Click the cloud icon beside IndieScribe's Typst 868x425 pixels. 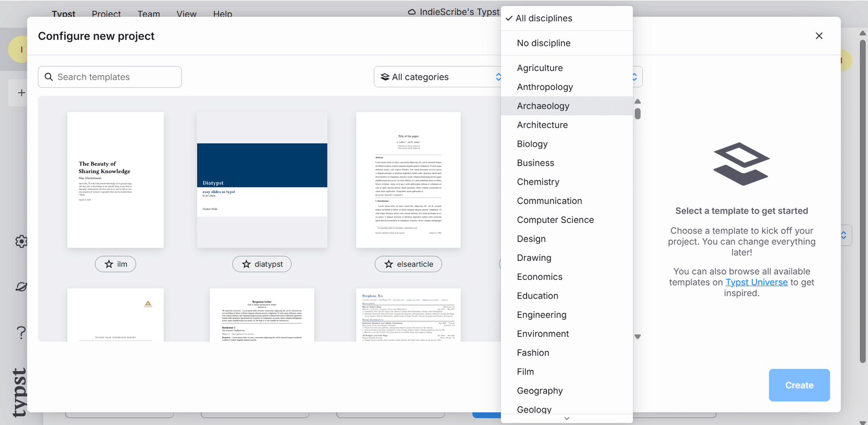pyautogui.click(x=412, y=12)
